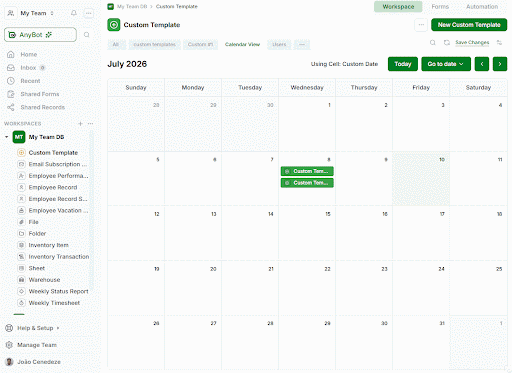Viewport: 512px width, 373px height.
Task: Click 'Using Cell: Custom Date' label
Action: (x=344, y=64)
